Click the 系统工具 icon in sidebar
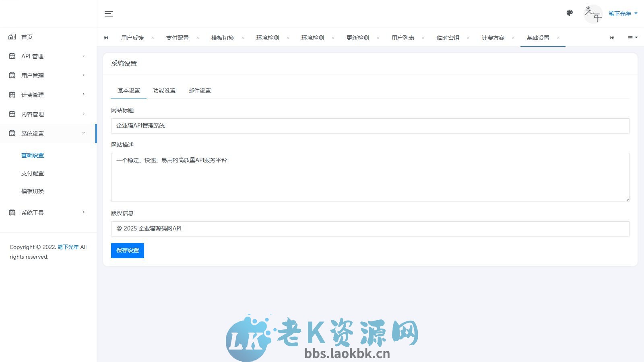Image resolution: width=644 pixels, height=362 pixels. [x=12, y=212]
